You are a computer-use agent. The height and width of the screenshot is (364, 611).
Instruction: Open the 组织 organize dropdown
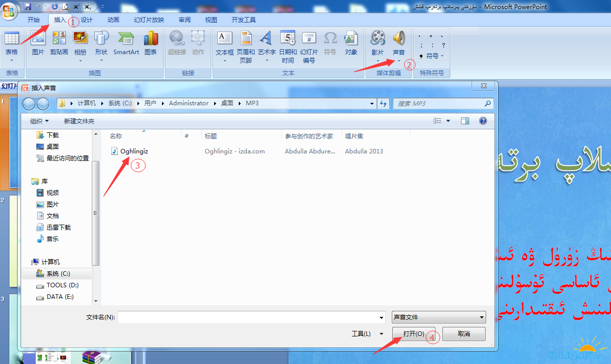[x=40, y=121]
